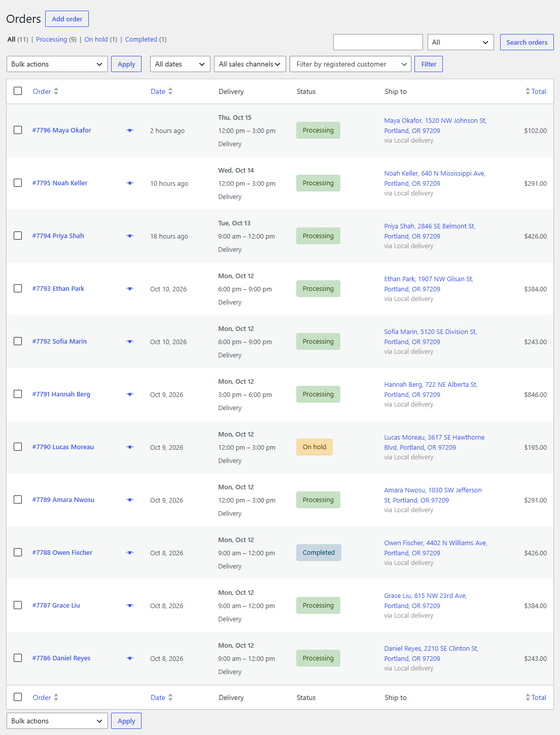Image resolution: width=560 pixels, height=735 pixels.
Task: Click footer sort arrows beside Order
Action: coord(56,697)
